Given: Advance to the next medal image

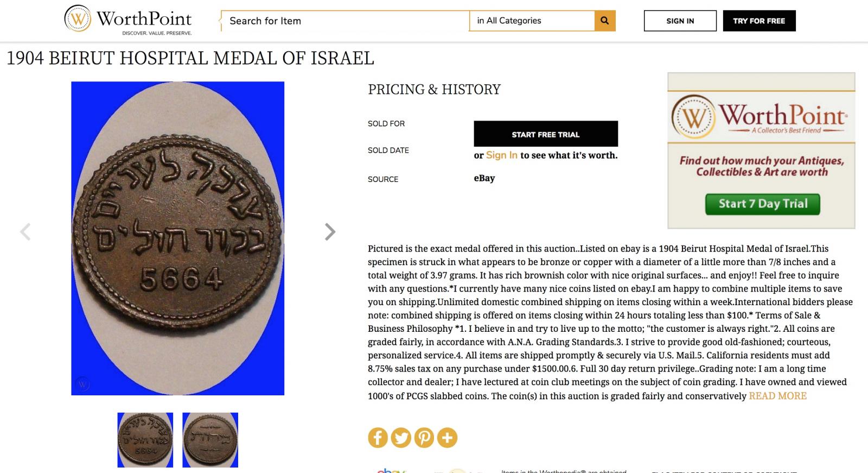Looking at the screenshot, I should click(330, 232).
